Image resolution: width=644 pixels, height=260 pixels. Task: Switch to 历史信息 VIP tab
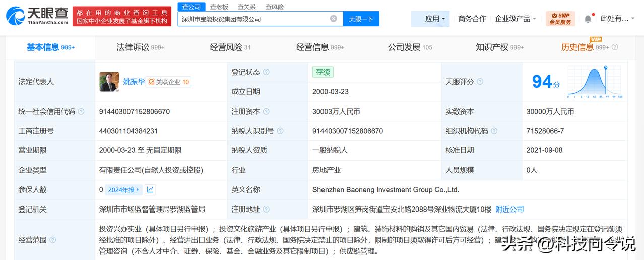(x=585, y=47)
